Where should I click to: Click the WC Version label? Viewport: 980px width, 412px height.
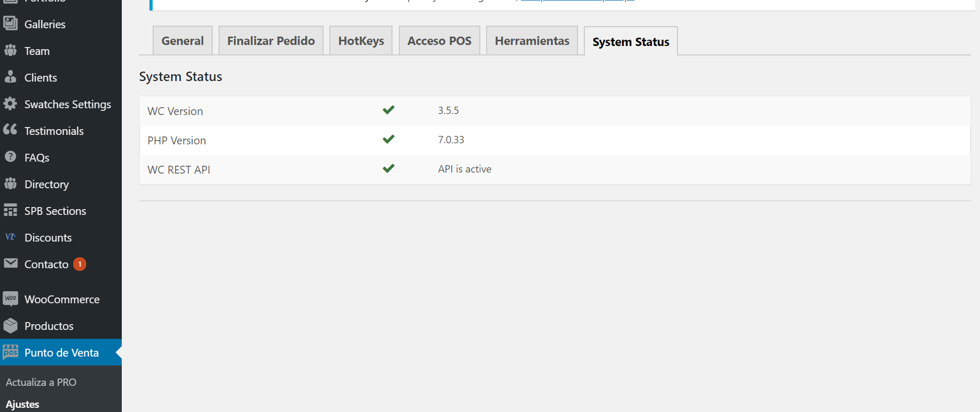click(175, 111)
